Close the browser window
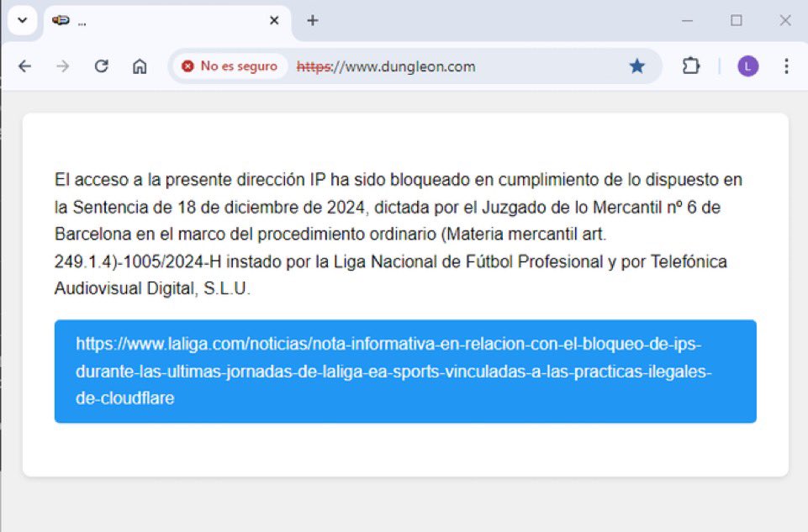This screenshot has height=532, width=808. click(785, 21)
